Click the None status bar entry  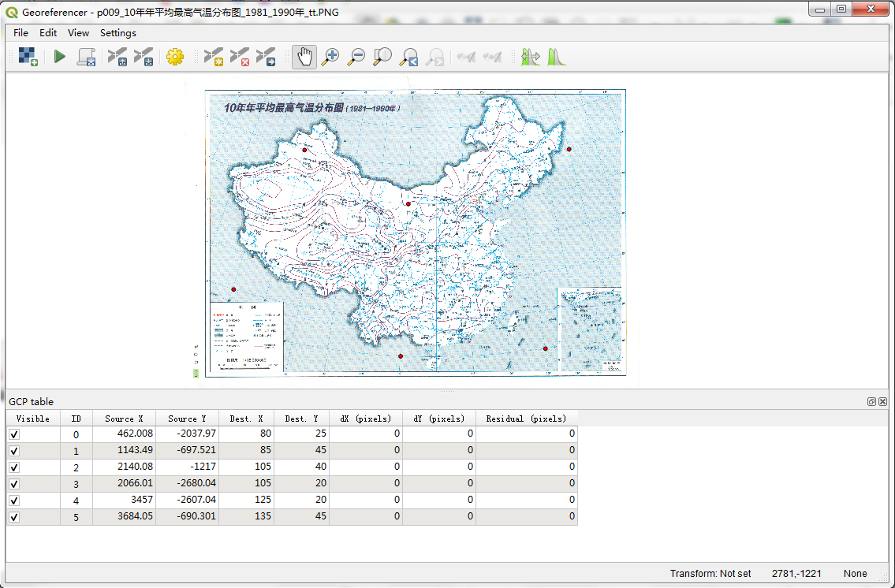(x=855, y=574)
